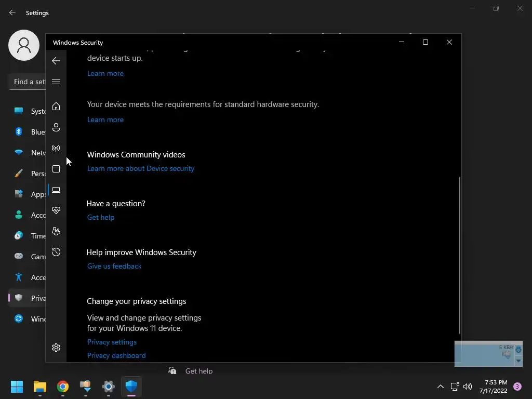This screenshot has height=399, width=532.
Task: Open Learn more about Device security
Action: tap(140, 168)
